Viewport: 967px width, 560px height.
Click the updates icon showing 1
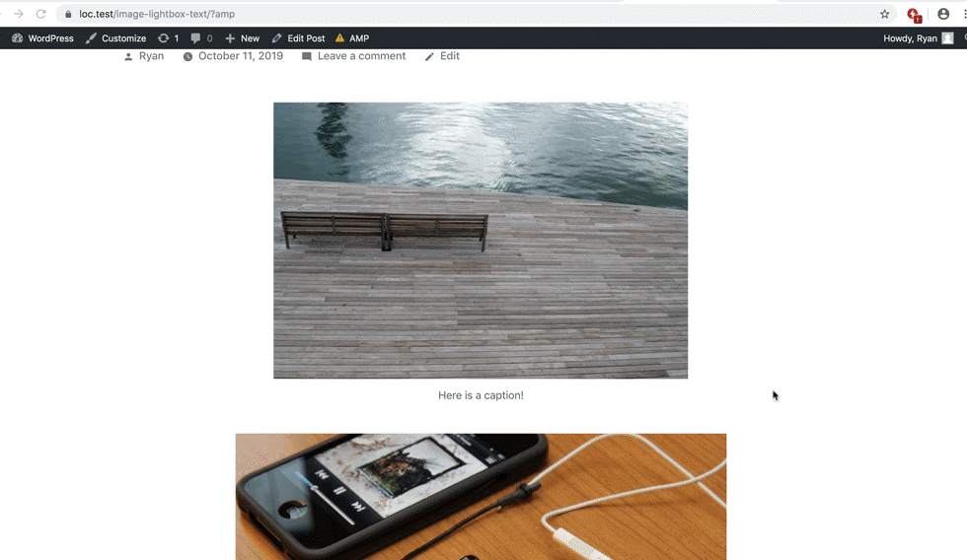169,38
